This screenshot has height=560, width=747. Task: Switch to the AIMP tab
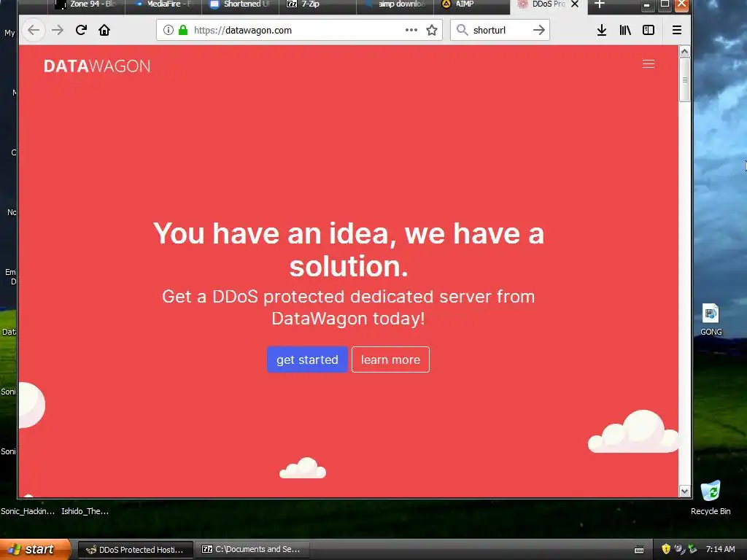tap(472, 5)
